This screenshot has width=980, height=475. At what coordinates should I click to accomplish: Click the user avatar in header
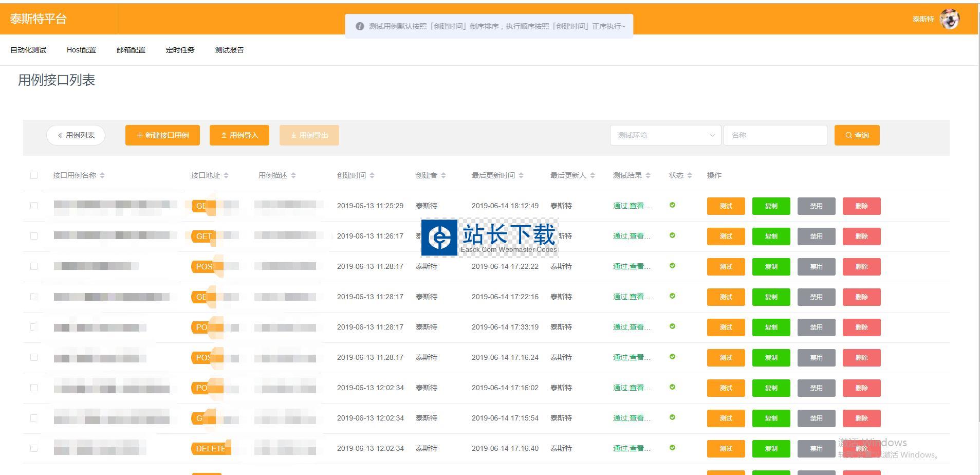949,20
